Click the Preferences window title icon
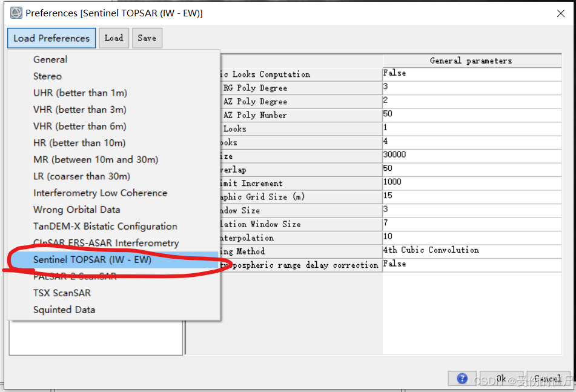 tap(16, 13)
